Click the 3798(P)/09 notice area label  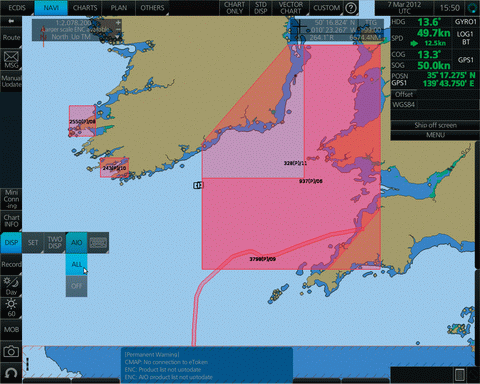click(263, 259)
